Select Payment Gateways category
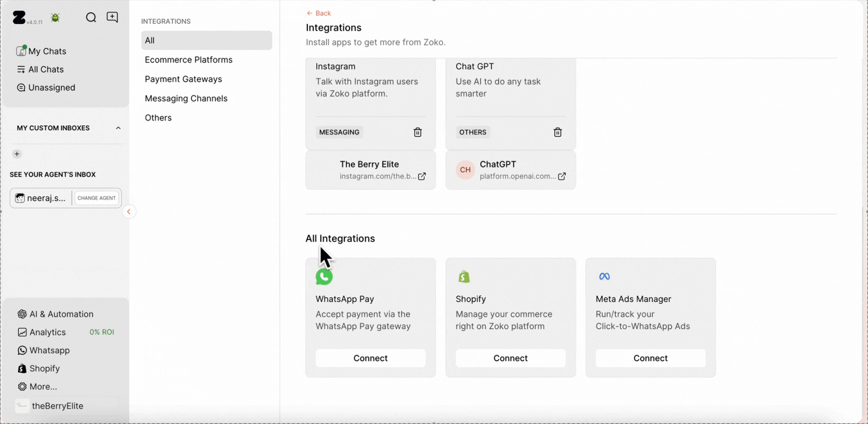The width and height of the screenshot is (868, 424). pyautogui.click(x=183, y=79)
